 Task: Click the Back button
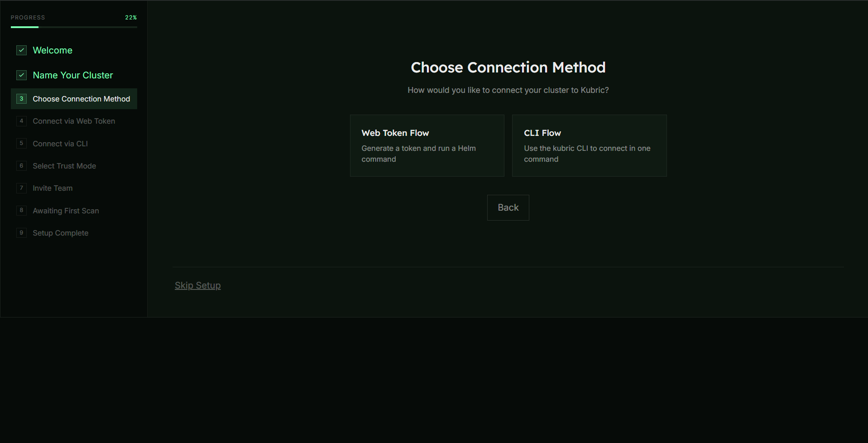(x=508, y=207)
